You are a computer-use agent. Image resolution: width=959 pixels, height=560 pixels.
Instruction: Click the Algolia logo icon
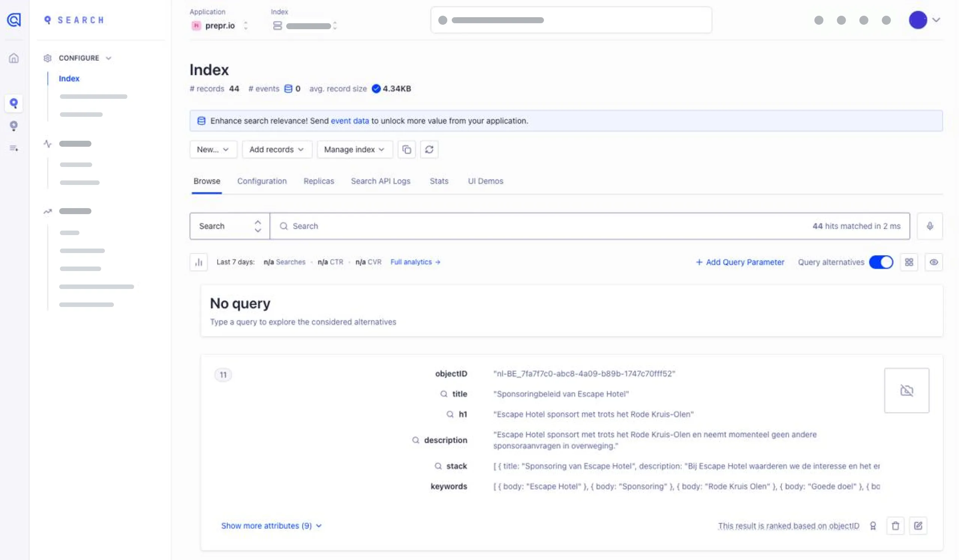pos(14,20)
